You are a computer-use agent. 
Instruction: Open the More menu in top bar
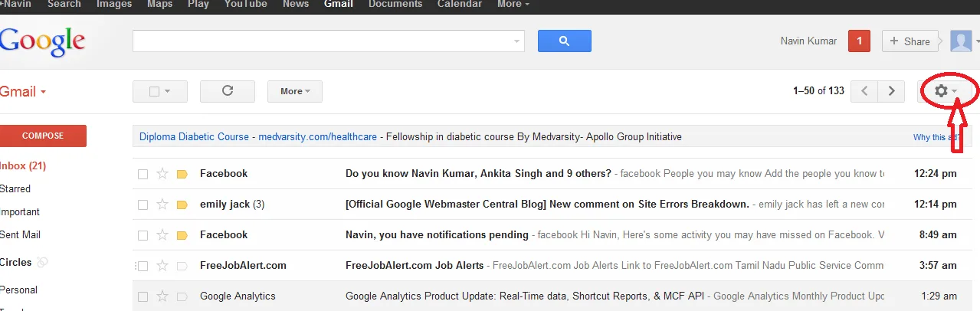point(513,4)
